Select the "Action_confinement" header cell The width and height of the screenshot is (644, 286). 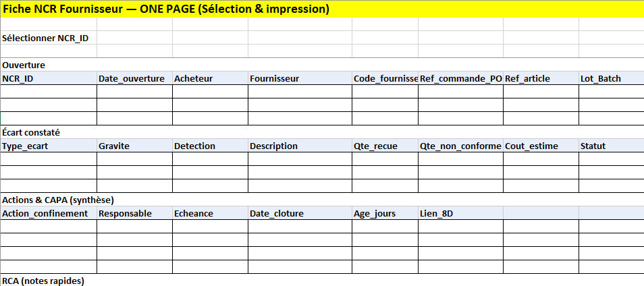point(45,213)
